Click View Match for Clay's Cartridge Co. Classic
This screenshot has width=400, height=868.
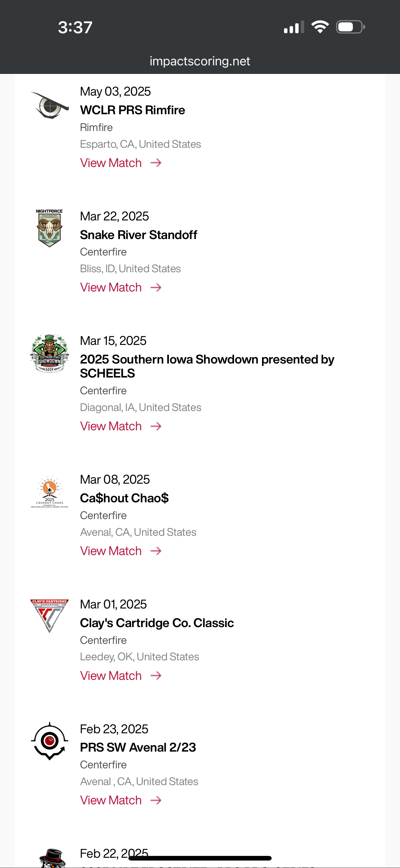tap(121, 676)
